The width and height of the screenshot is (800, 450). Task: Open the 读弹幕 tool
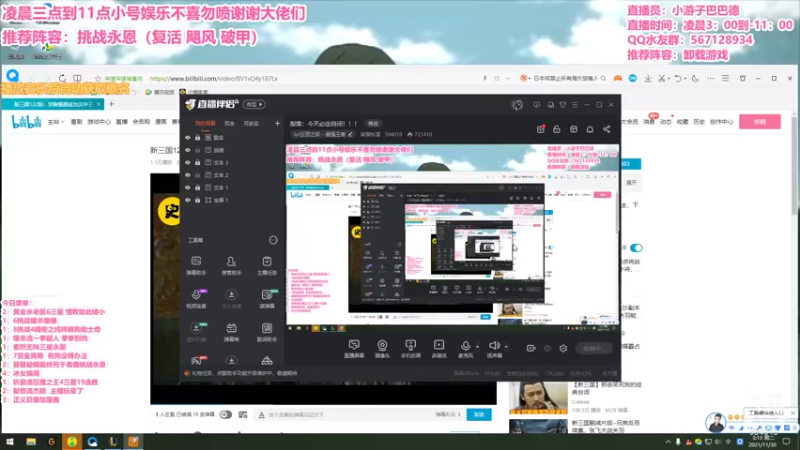pos(267,299)
